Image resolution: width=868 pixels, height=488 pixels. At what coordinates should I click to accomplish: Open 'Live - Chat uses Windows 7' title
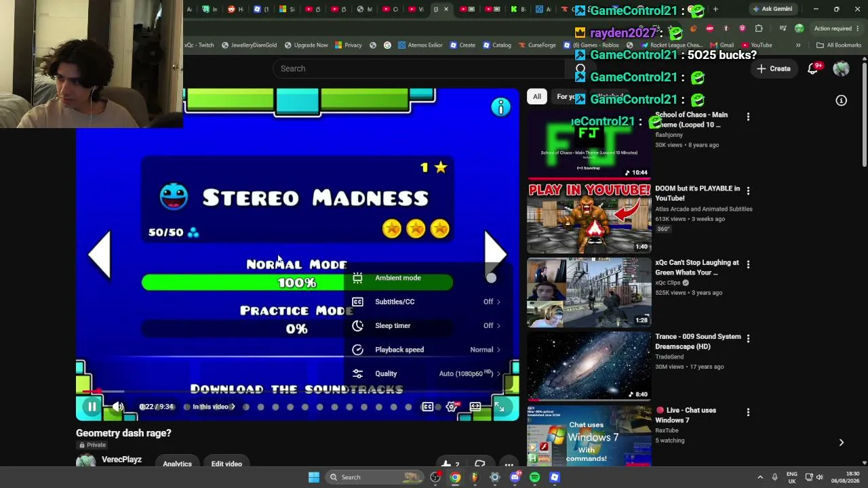coord(686,415)
